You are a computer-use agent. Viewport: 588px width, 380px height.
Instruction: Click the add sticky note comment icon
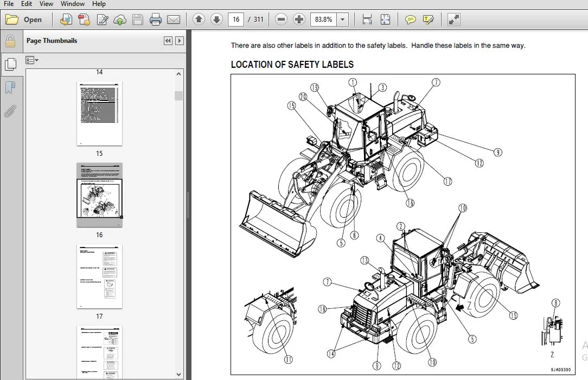tap(410, 20)
